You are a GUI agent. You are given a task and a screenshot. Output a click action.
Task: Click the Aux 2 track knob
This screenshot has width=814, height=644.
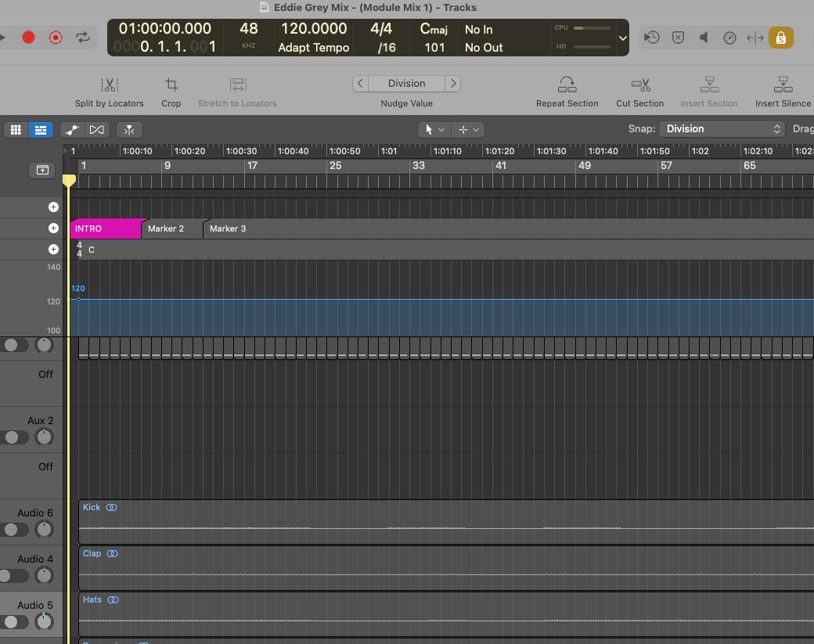[44, 437]
